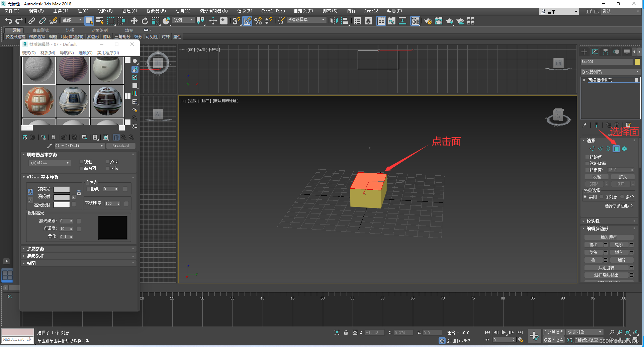The image size is (644, 347).
Task: Open the 修改器(M) menu
Action: click(x=156, y=11)
